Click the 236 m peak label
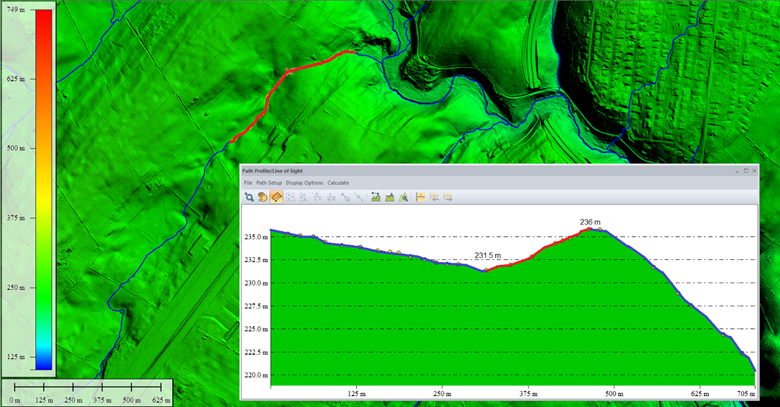 (590, 222)
